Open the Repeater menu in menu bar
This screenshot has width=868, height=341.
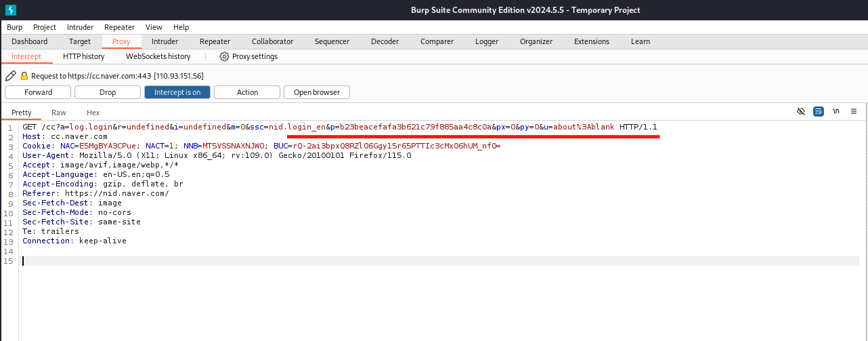[120, 27]
